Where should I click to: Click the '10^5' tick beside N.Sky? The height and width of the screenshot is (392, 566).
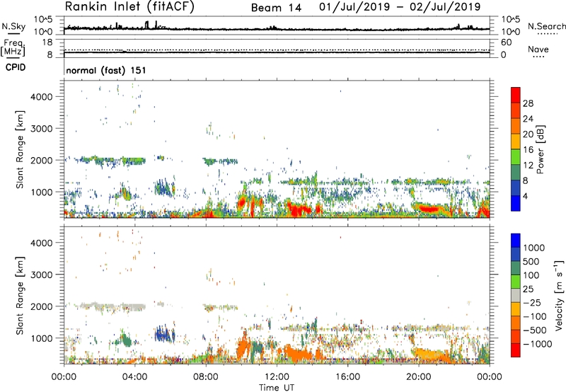point(44,19)
